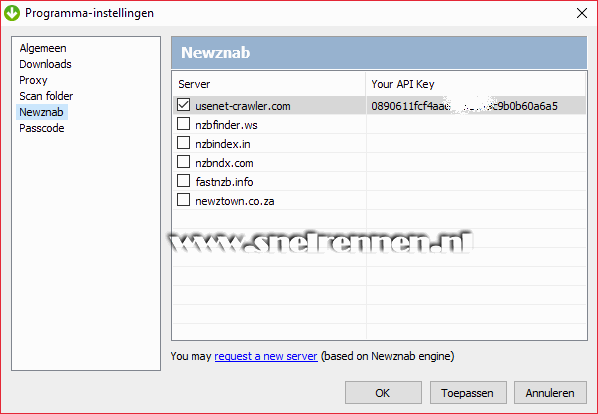Select Downloads in the settings list
The width and height of the screenshot is (598, 414).
45,64
